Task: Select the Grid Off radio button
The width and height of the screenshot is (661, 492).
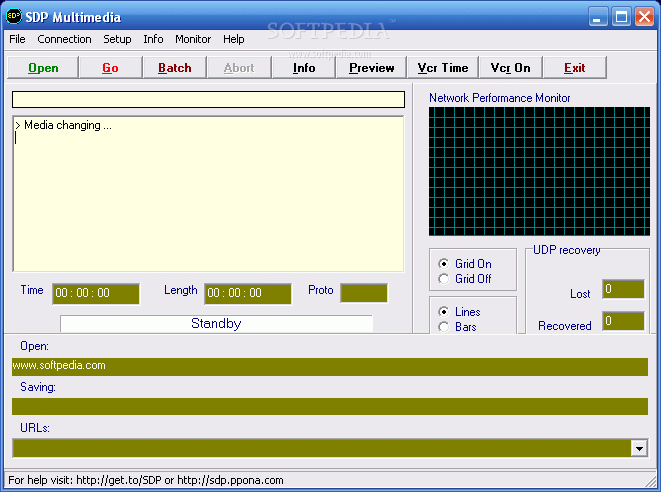Action: point(443,279)
